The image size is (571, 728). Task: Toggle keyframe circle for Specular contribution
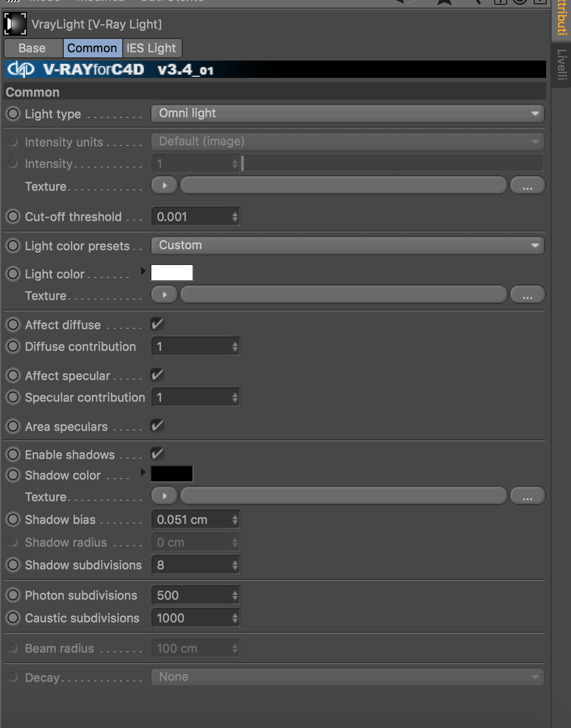(x=13, y=397)
